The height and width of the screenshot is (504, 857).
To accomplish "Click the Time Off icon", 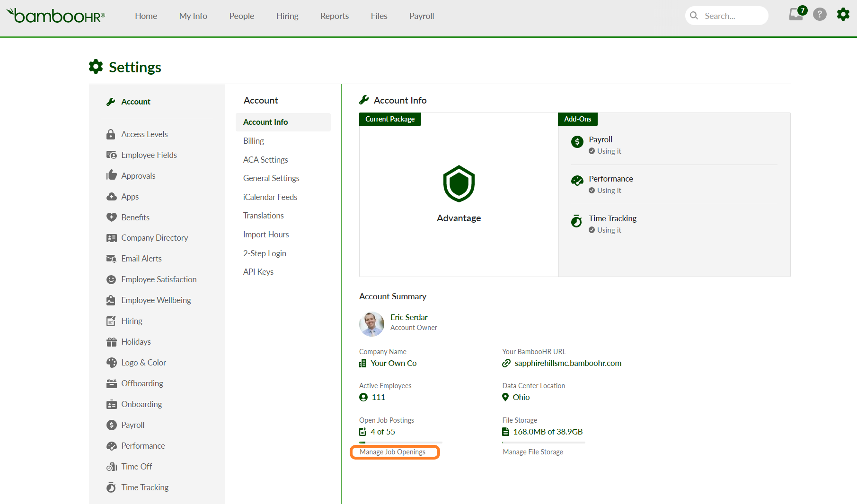I will (111, 467).
